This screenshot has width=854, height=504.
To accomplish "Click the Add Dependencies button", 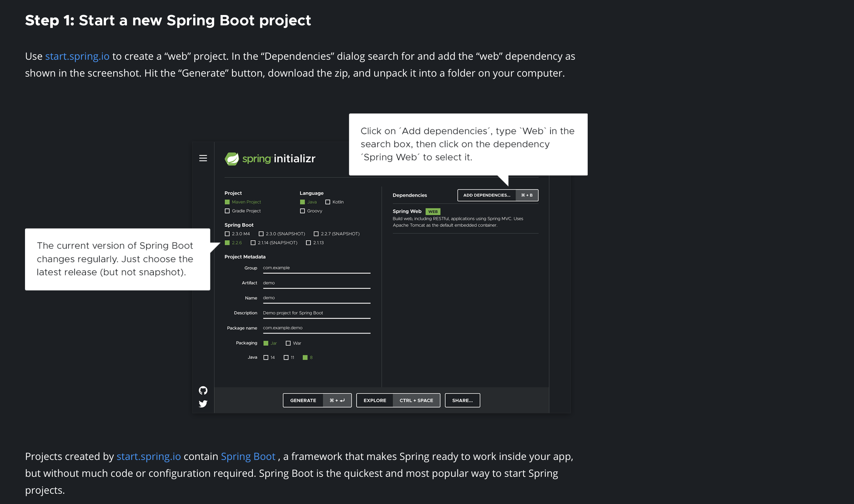I will coord(487,195).
